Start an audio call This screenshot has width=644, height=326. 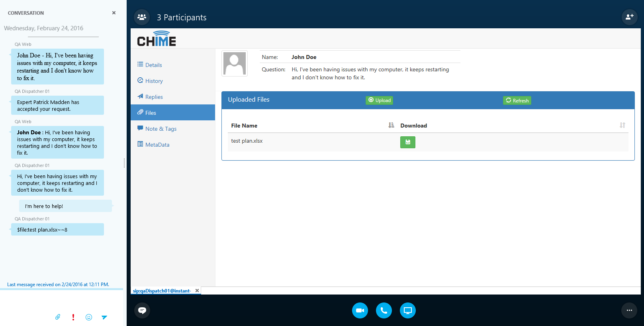click(384, 310)
